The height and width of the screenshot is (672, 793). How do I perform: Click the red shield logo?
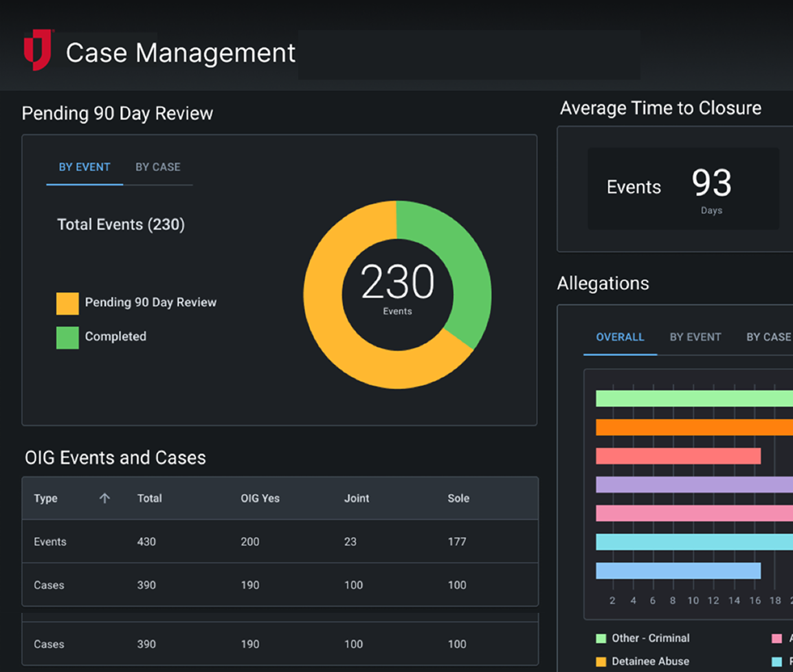[x=38, y=49]
